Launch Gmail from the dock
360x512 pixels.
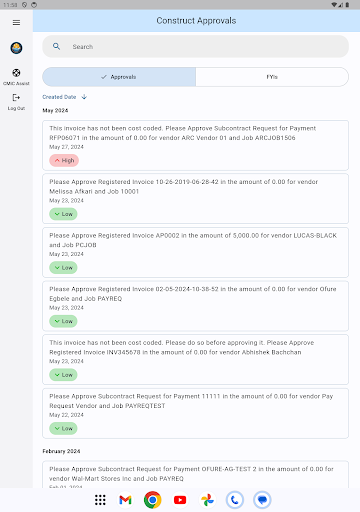tap(125, 500)
